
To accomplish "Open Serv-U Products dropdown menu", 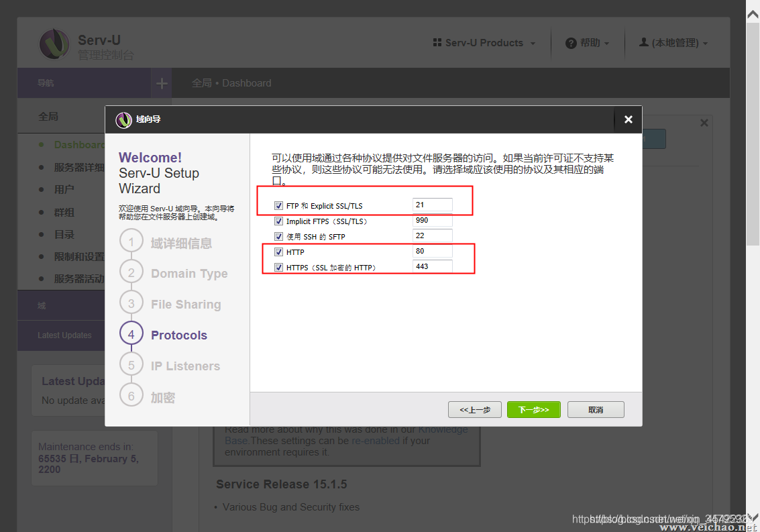I will click(x=485, y=43).
